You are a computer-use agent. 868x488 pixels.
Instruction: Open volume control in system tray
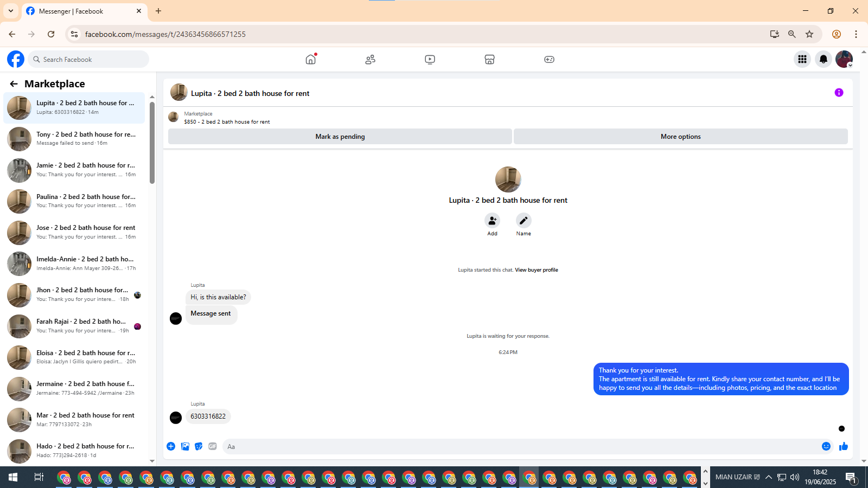(x=795, y=477)
